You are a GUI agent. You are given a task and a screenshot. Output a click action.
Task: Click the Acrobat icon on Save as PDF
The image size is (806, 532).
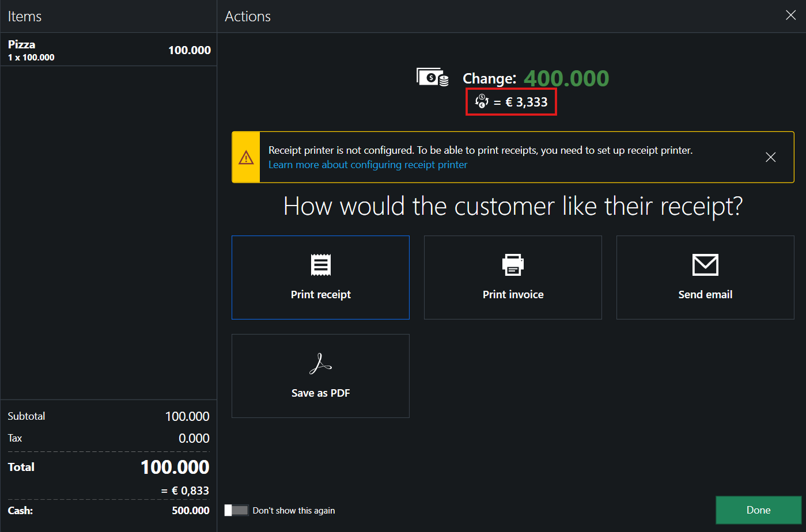click(320, 364)
